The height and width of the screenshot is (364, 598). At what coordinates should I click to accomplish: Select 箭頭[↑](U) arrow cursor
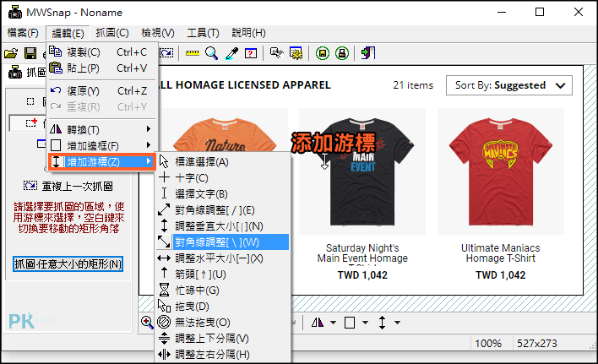coord(223,274)
